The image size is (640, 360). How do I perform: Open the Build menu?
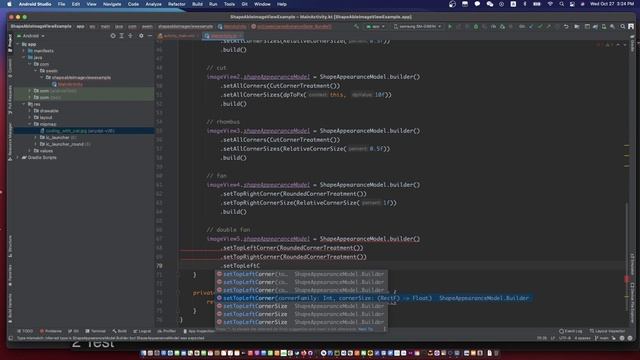tap(198, 4)
